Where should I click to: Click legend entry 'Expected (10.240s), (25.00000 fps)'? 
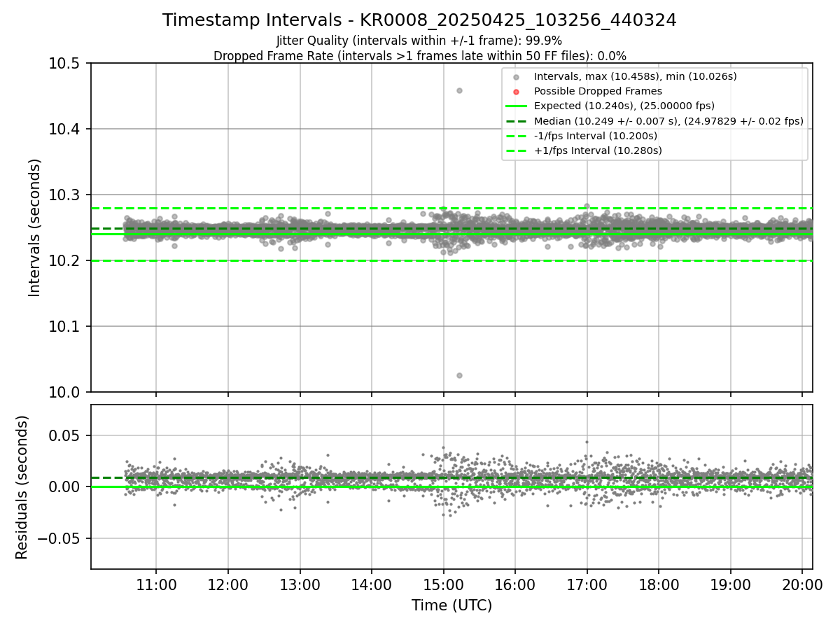[625, 106]
